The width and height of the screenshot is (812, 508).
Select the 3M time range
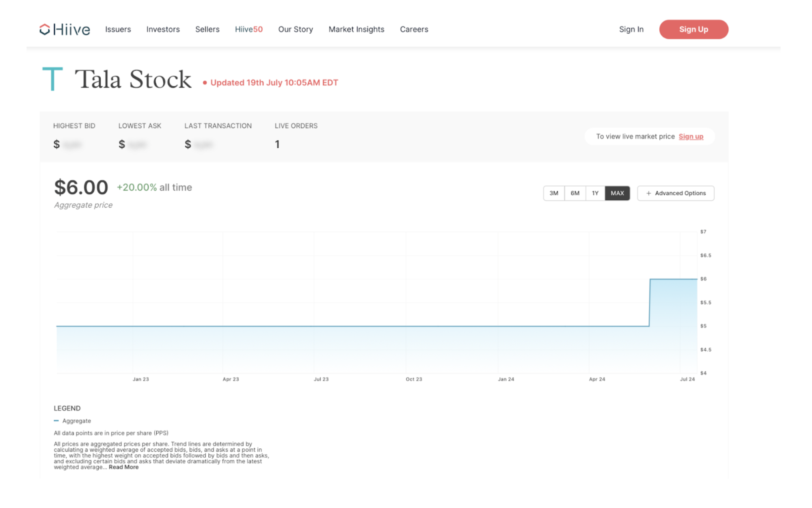coord(553,194)
